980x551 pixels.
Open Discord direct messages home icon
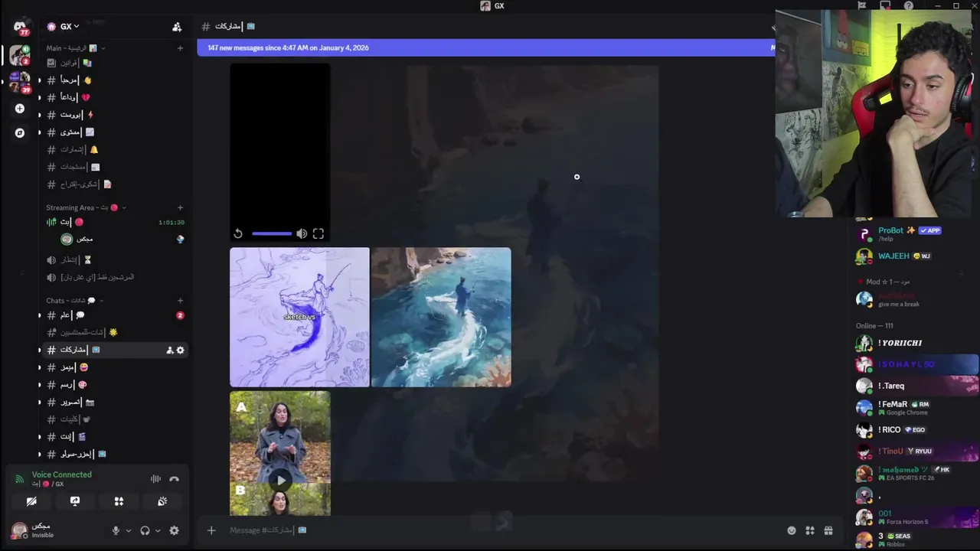tap(20, 28)
